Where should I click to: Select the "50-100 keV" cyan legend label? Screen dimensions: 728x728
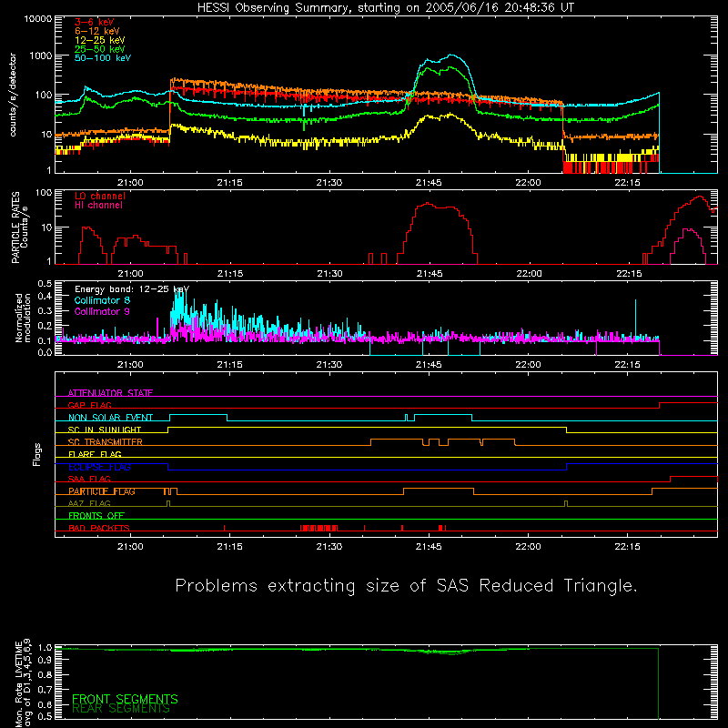[103, 58]
